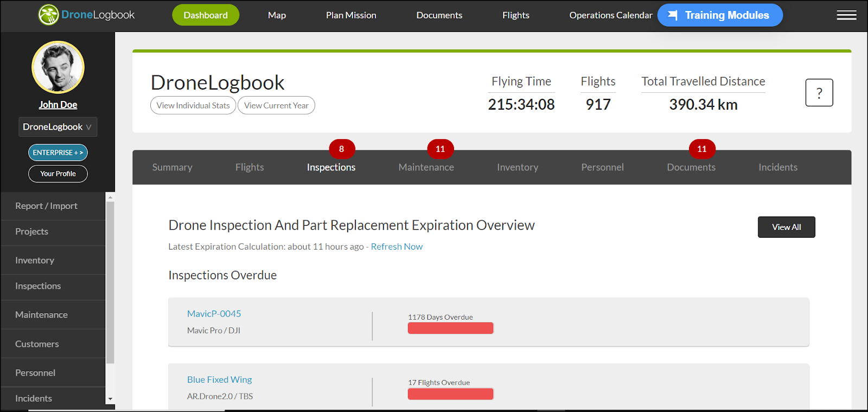Viewport: 868px width, 412px height.
Task: Click the Flying Time value 215:34:08
Action: click(521, 104)
